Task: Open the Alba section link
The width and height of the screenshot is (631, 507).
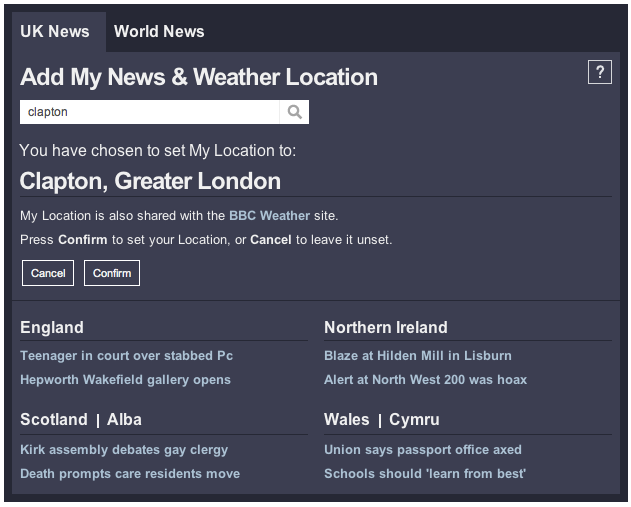Action: (x=124, y=420)
